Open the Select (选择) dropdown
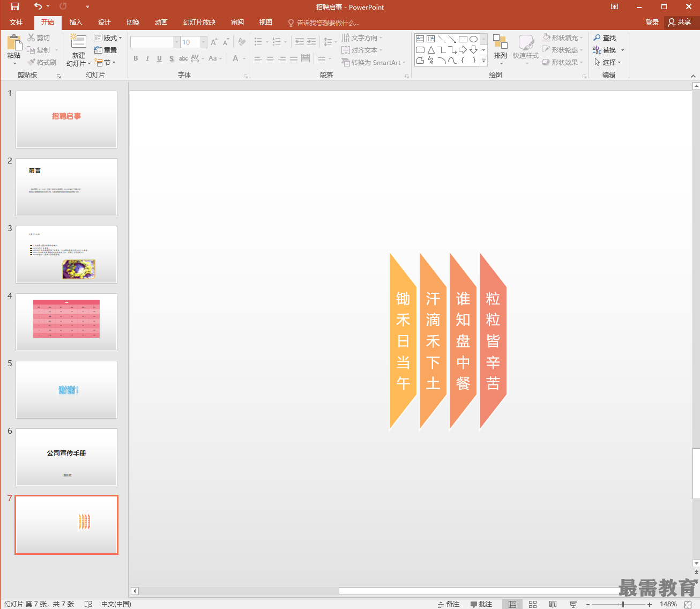 pos(607,62)
